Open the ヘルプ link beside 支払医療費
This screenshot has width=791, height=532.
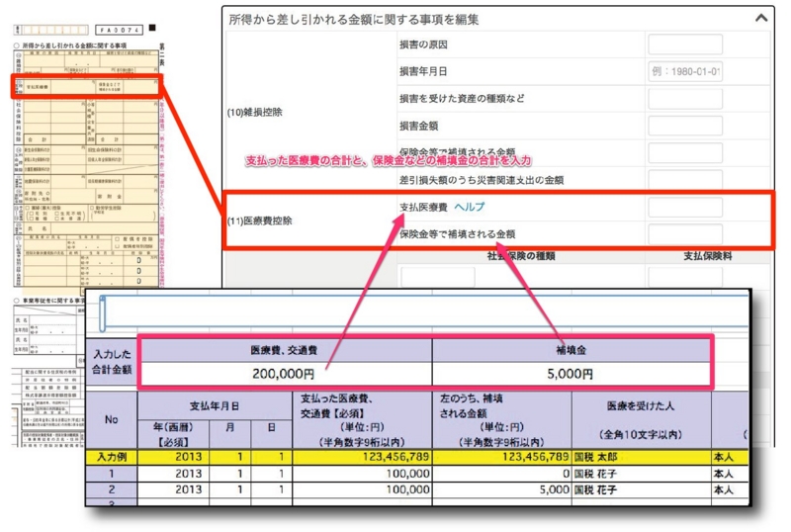coord(469,207)
